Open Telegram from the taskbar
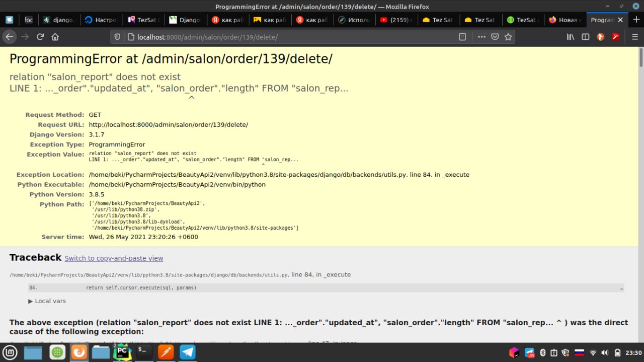 click(x=188, y=352)
